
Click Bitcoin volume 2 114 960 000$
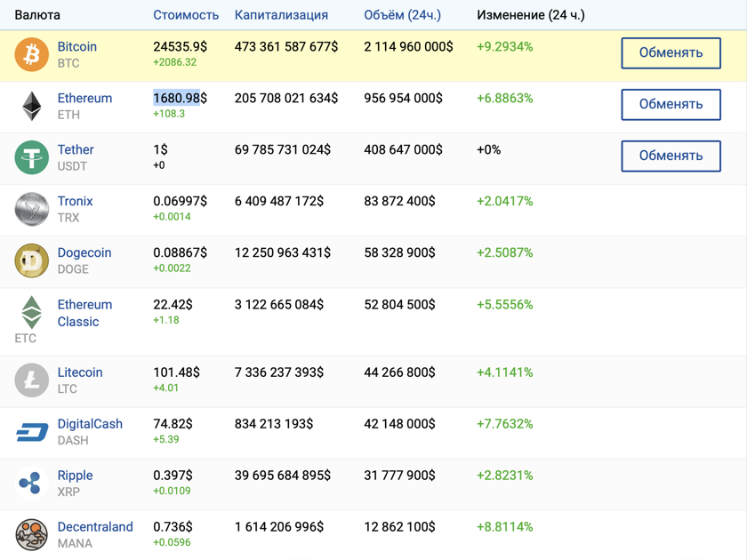coord(409,46)
